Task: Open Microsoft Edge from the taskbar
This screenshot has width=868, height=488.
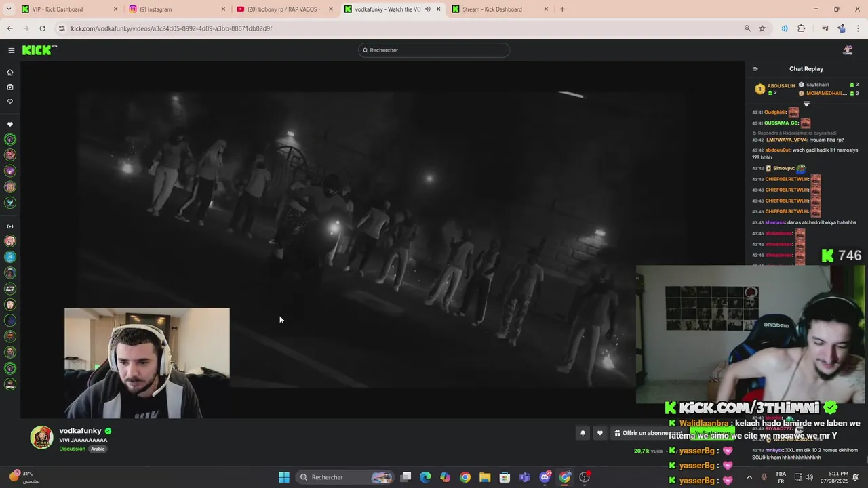Action: 425,477
